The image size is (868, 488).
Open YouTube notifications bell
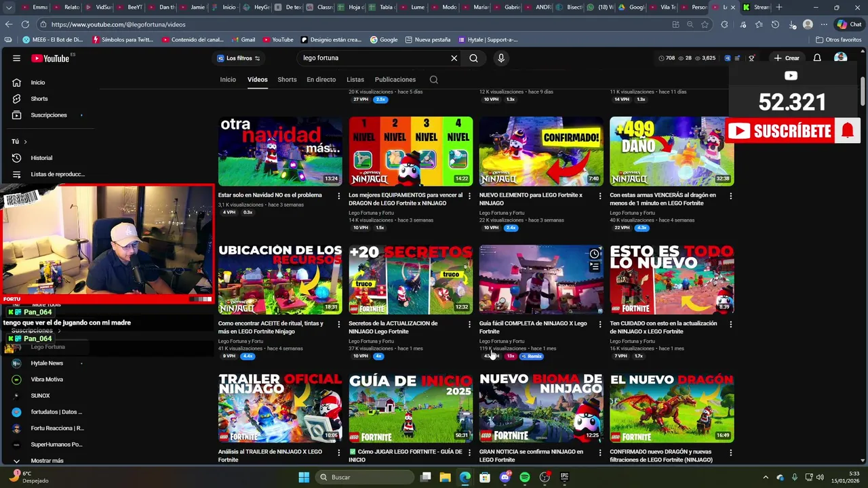point(817,58)
